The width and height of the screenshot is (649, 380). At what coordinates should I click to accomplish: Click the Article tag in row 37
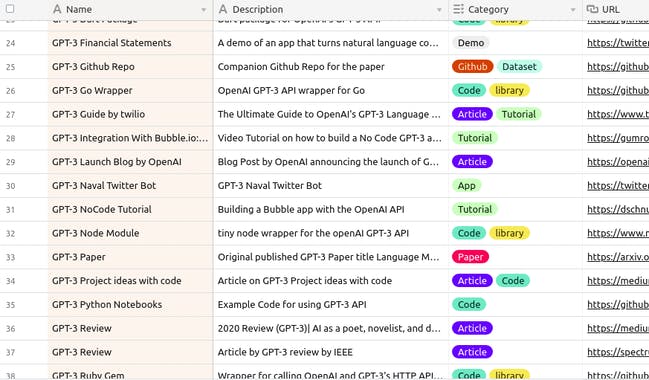472,352
